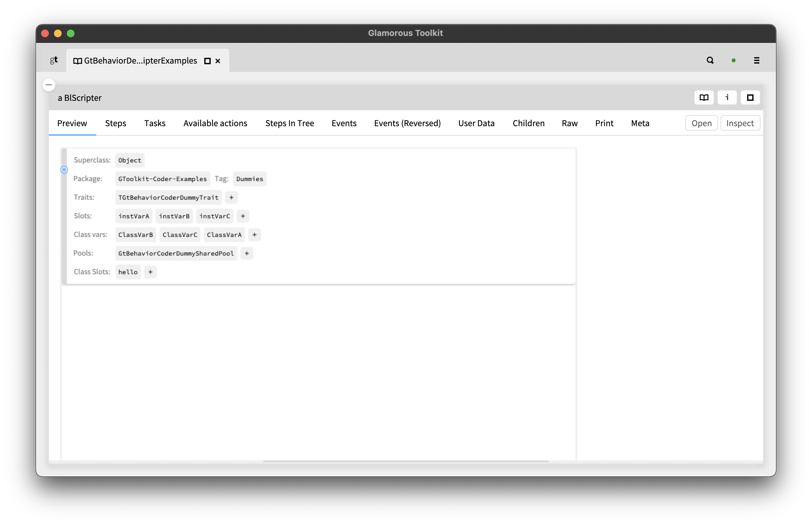The height and width of the screenshot is (524, 812).
Task: Open the global search with the magnifier icon
Action: [x=710, y=60]
